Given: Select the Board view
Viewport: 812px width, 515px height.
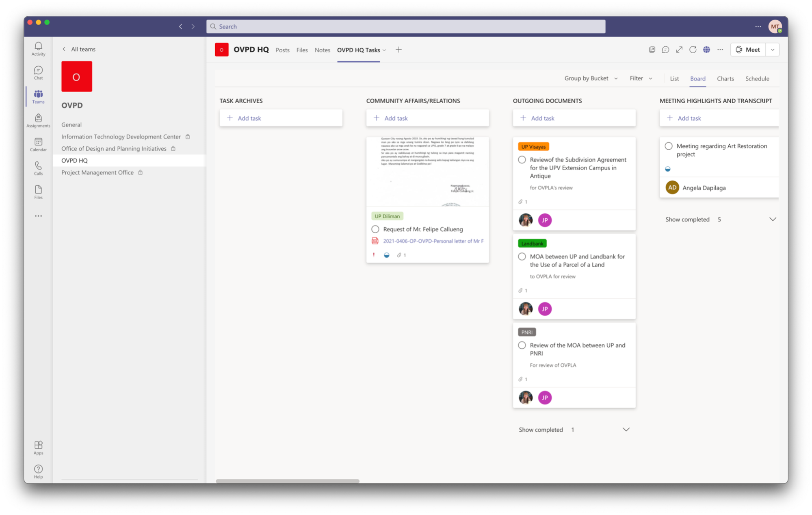Looking at the screenshot, I should coord(697,78).
